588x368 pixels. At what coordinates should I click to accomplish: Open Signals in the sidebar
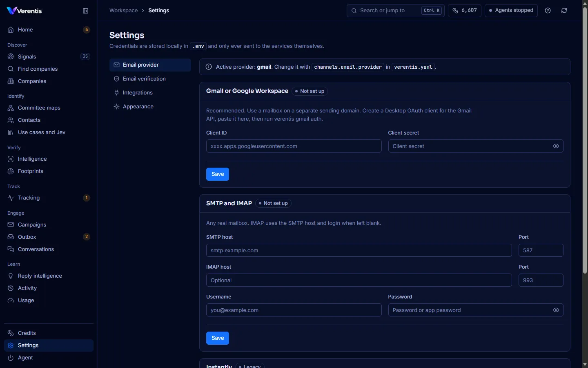[49, 56]
